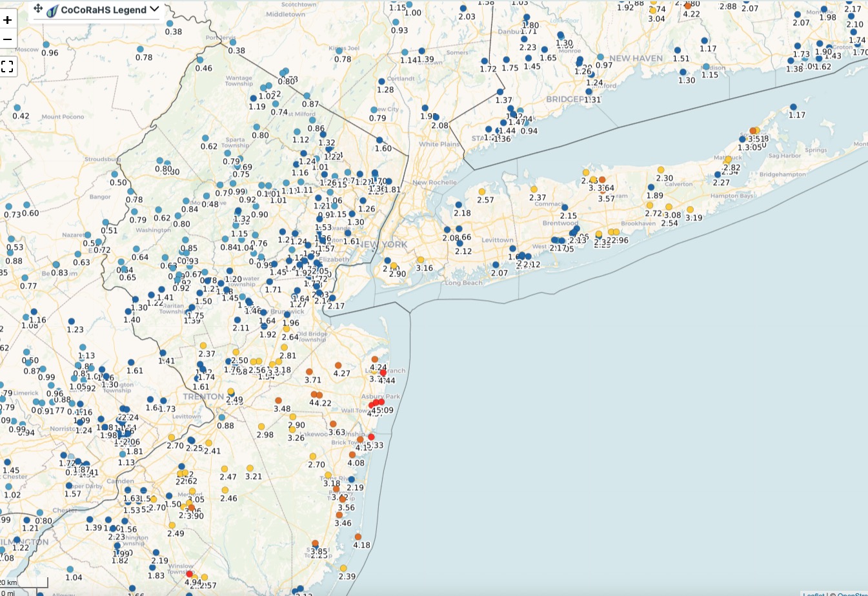
Task: Toggle fullscreen map view
Action: tap(8, 67)
